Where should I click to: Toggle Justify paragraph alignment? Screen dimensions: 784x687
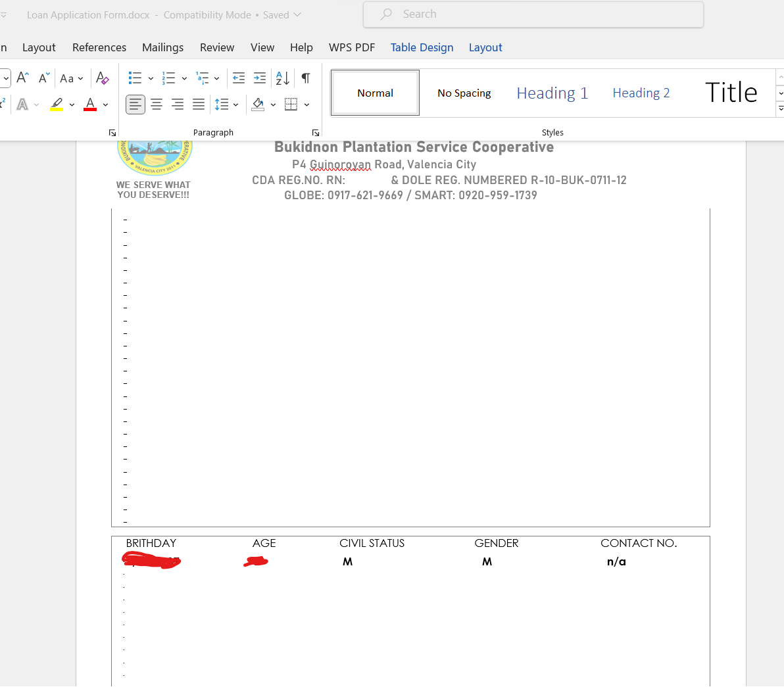[x=199, y=105]
